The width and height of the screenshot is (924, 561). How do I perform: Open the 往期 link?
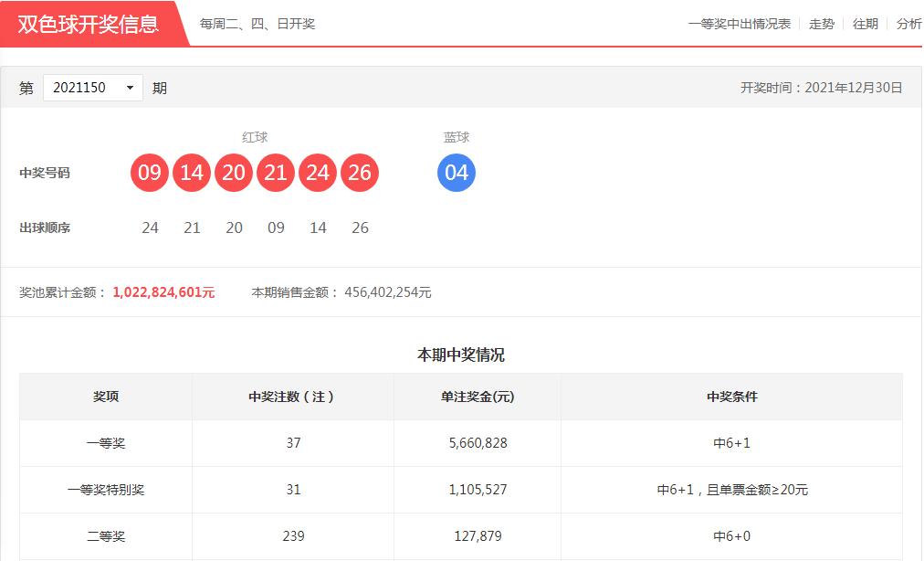(x=865, y=24)
